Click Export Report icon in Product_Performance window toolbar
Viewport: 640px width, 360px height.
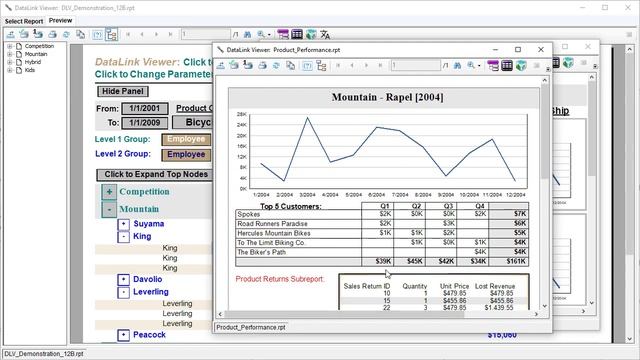click(220, 65)
